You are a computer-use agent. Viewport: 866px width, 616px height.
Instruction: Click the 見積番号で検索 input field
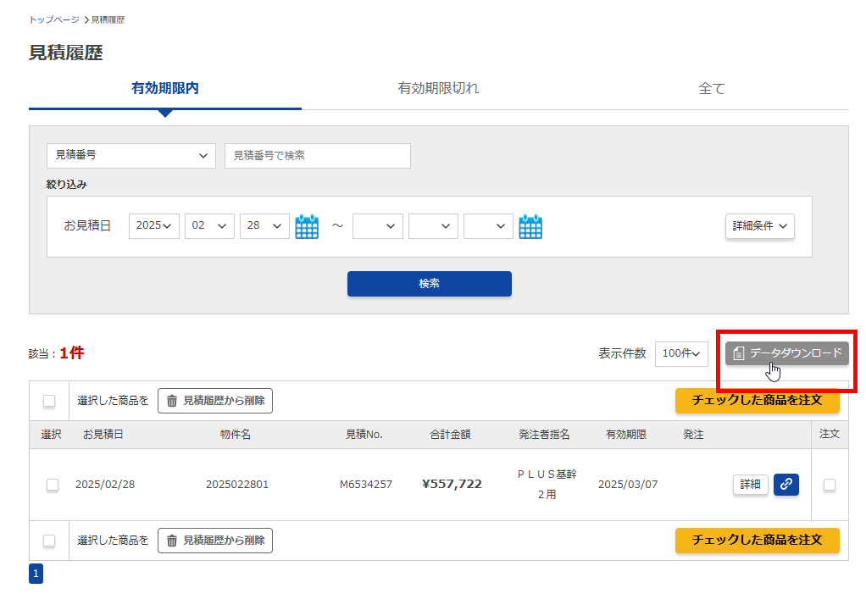(x=317, y=156)
